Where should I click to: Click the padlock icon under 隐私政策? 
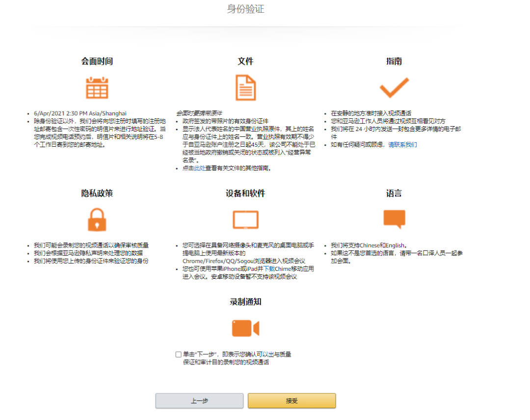[97, 219]
